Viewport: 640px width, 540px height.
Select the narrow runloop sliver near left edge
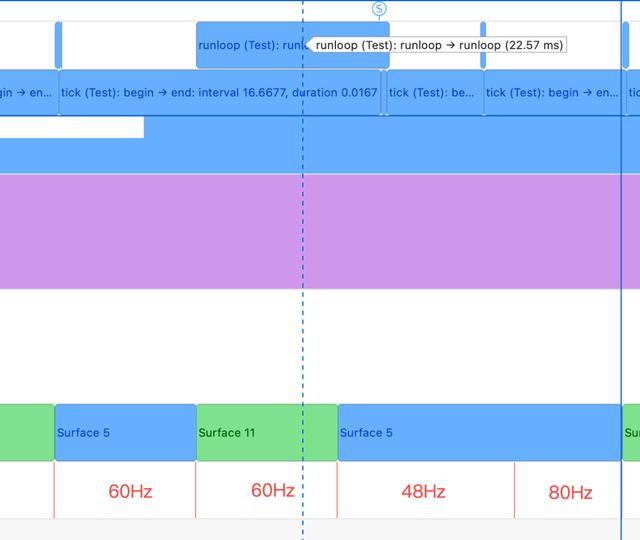58,45
